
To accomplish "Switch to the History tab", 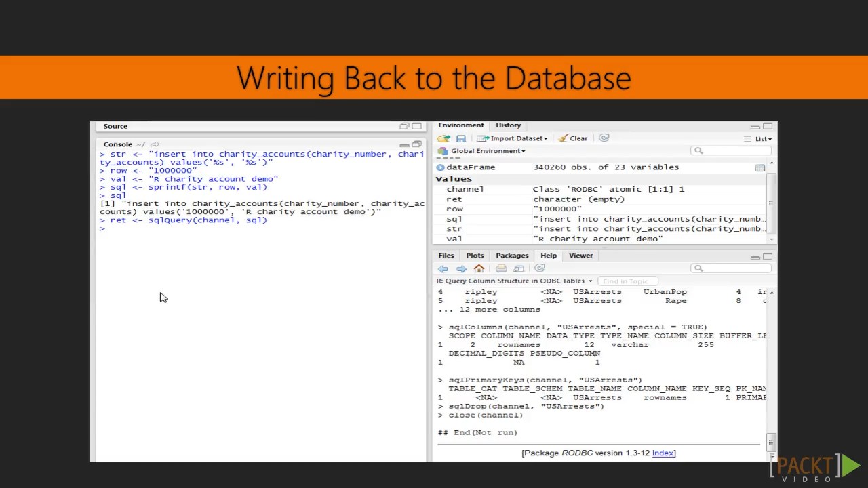I will click(x=508, y=125).
